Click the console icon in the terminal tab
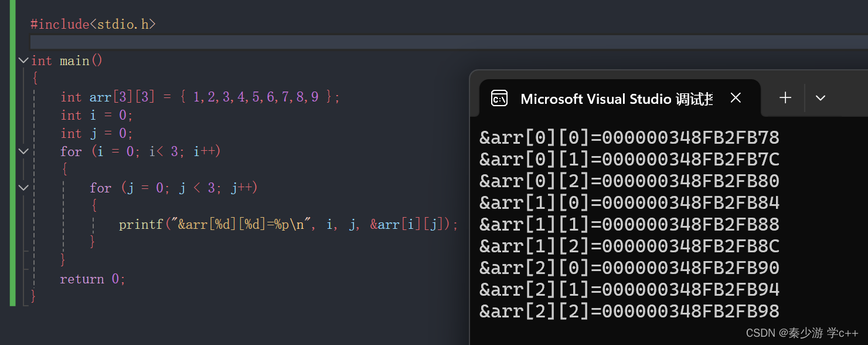868x345 pixels. coord(499,99)
